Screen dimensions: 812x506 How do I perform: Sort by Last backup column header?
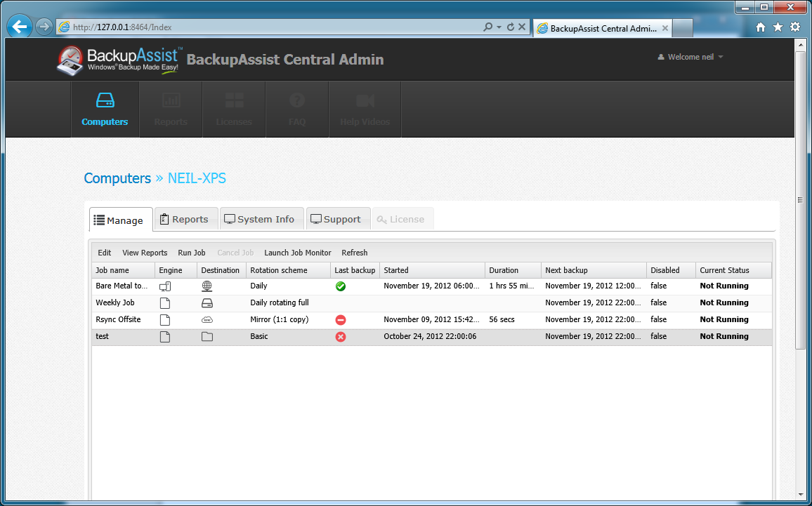click(355, 270)
